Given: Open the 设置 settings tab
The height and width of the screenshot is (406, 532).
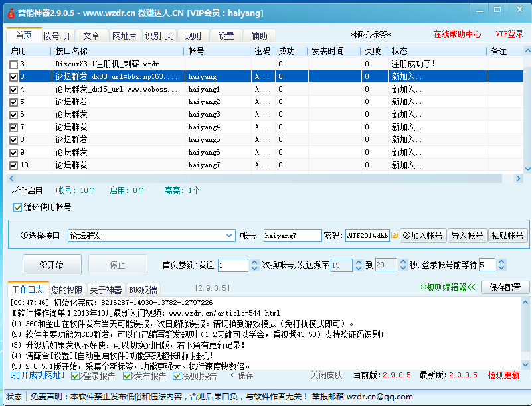Looking at the screenshot, I should pyautogui.click(x=225, y=36).
